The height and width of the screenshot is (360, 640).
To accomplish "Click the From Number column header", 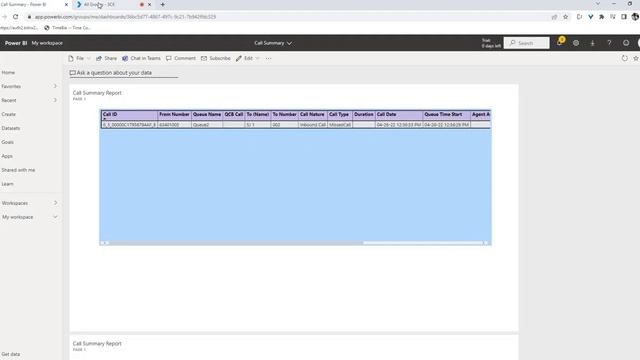I will (174, 115).
